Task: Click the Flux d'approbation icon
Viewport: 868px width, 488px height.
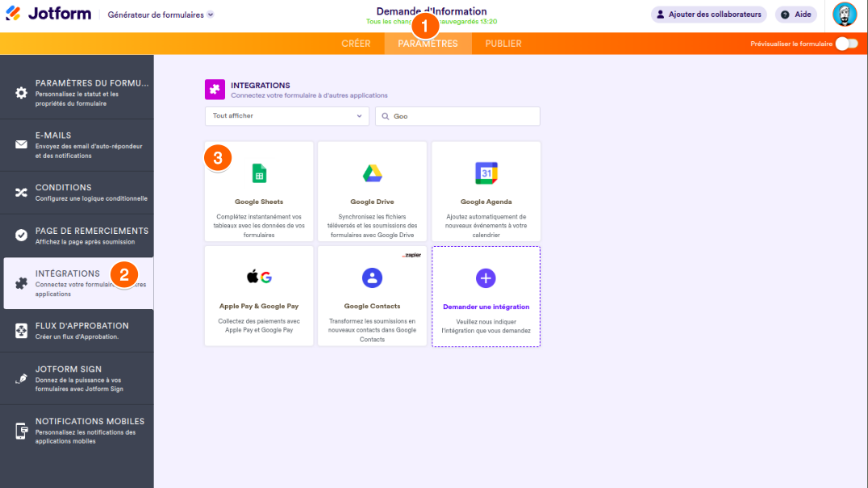Action: [21, 331]
